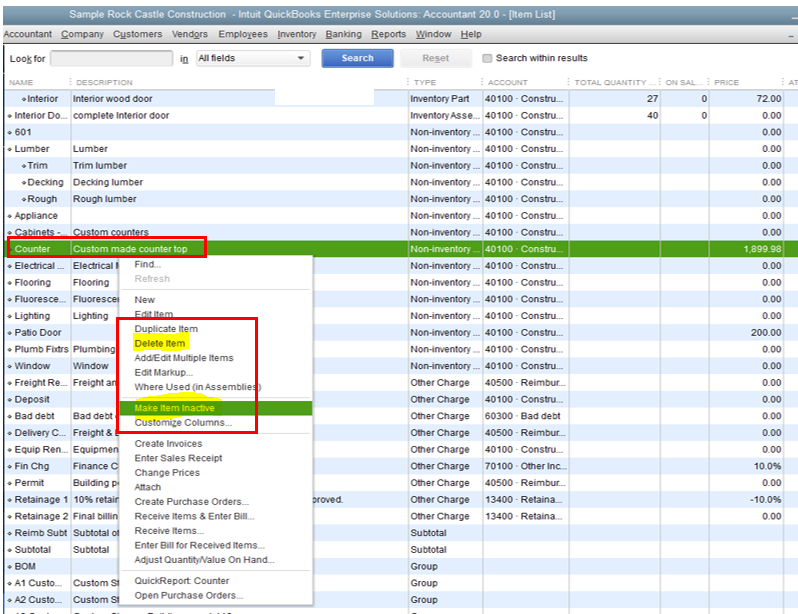
Task: Choose Adjust Quantity/Value On Hand...
Action: 204,560
